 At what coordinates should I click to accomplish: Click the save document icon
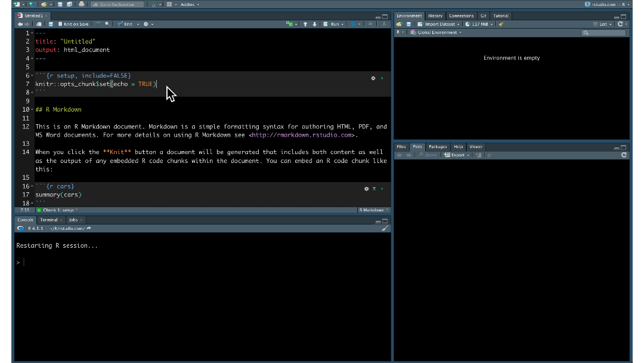[50, 23]
